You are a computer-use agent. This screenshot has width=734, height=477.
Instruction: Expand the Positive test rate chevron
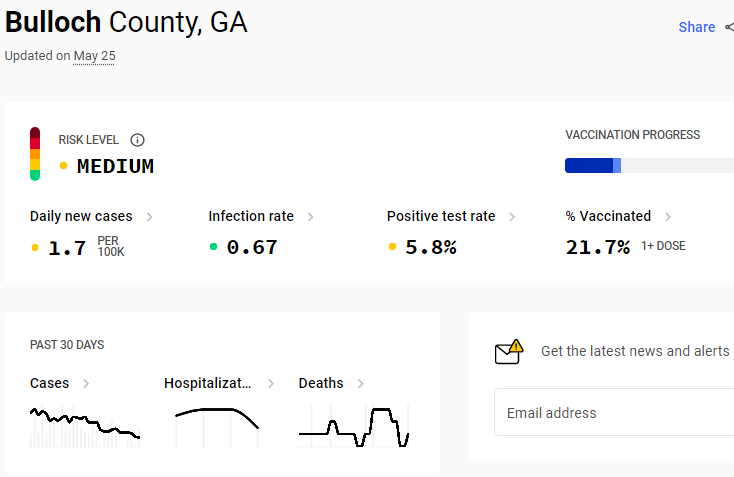point(512,217)
